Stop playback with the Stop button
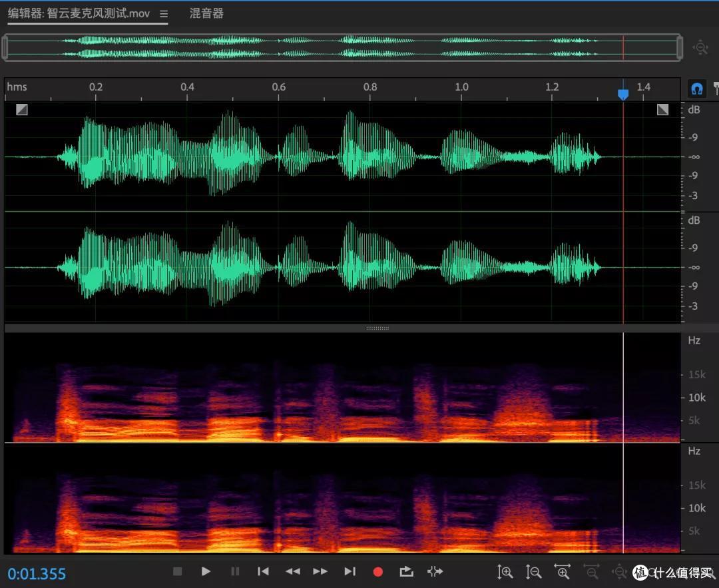Image resolution: width=719 pixels, height=588 pixels. click(x=178, y=571)
